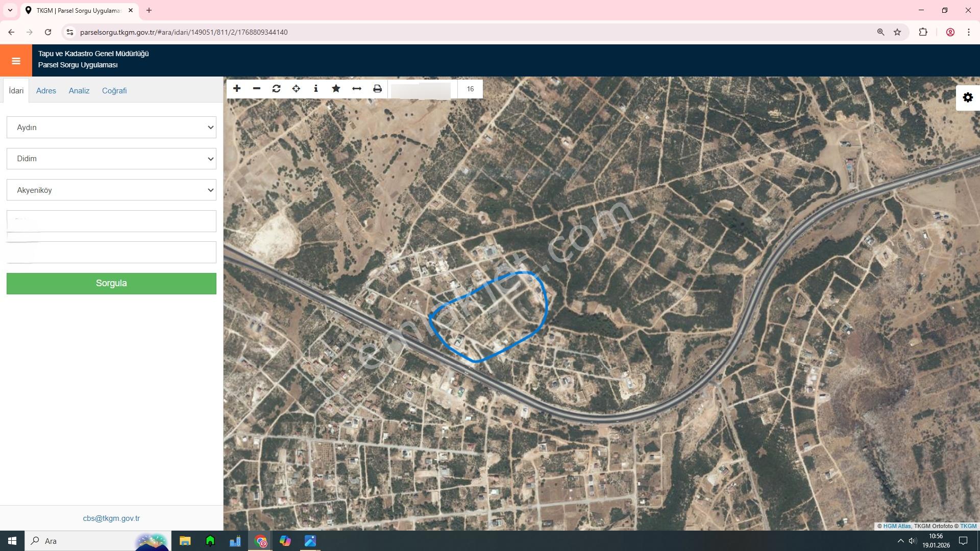
Task: Expand the Aydın province dropdown
Action: click(111, 128)
